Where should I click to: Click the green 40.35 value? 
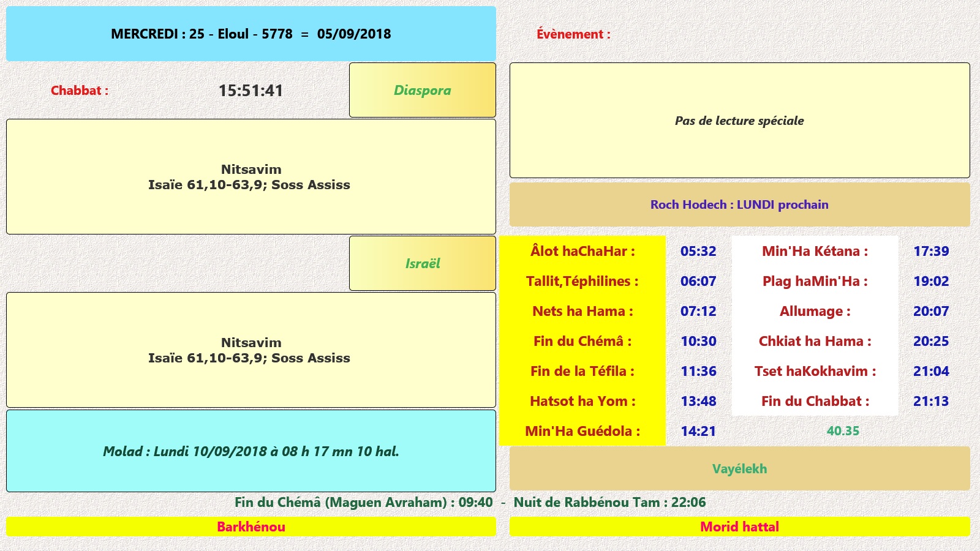843,431
